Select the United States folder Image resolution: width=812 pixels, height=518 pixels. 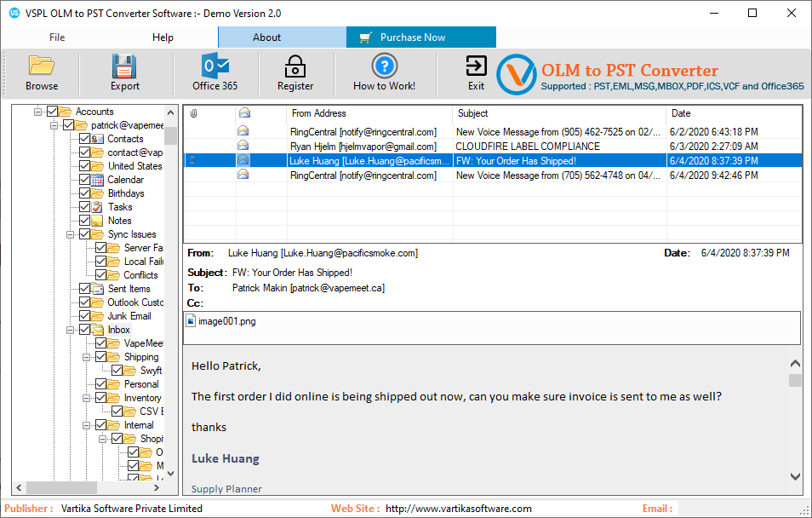pyautogui.click(x=134, y=166)
